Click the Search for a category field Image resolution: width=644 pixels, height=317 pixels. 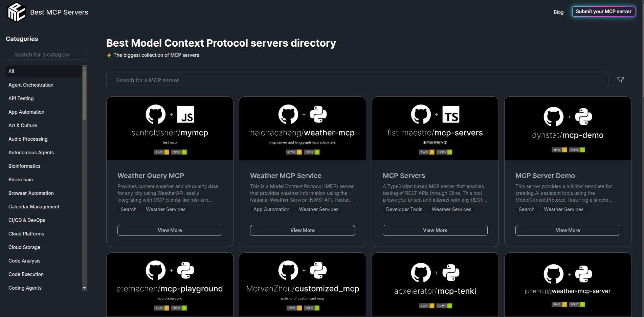click(46, 54)
